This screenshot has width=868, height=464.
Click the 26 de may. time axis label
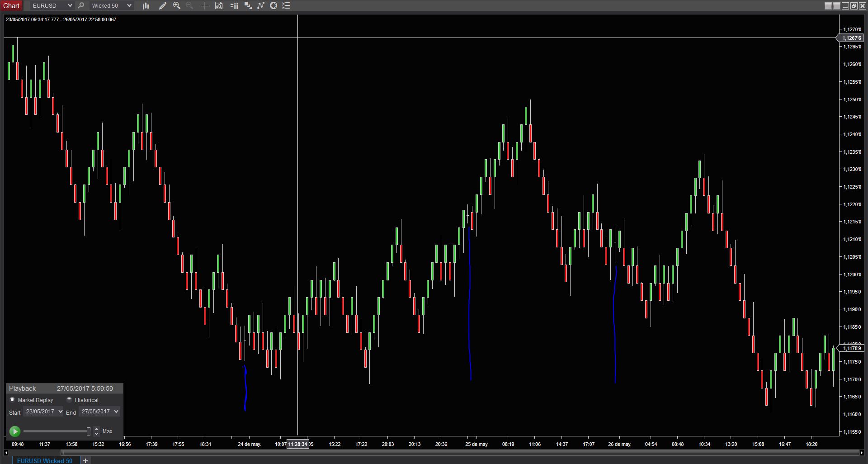tap(620, 444)
